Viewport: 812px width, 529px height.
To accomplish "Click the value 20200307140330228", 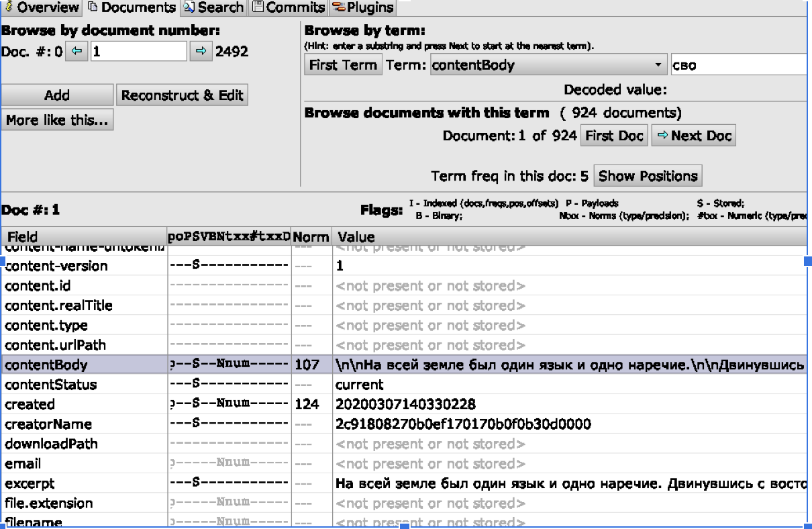I will 406,405.
